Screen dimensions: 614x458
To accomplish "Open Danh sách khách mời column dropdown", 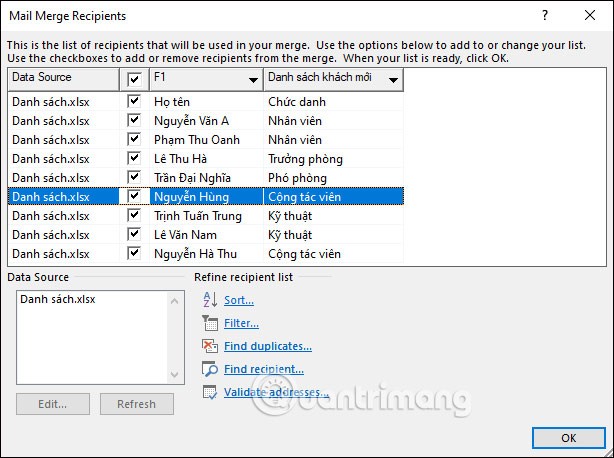I will point(394,79).
